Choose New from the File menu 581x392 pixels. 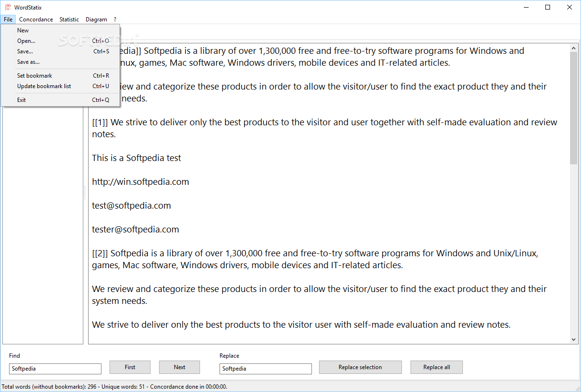(60, 30)
